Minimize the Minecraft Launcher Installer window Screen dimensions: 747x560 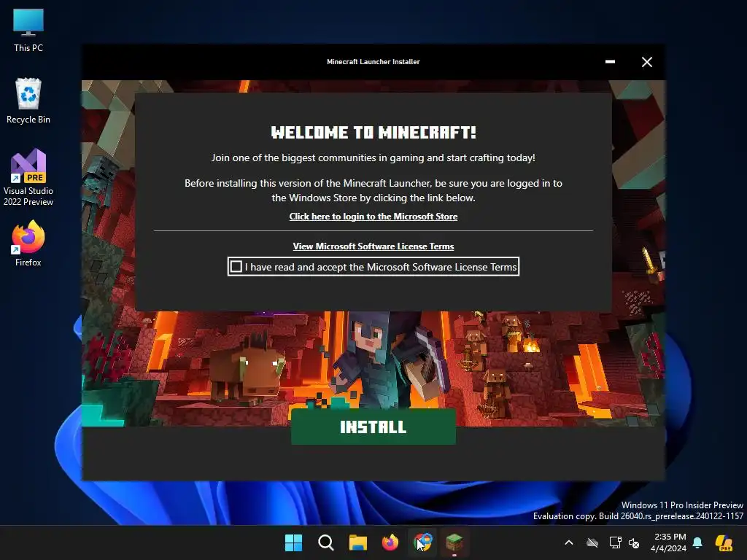tap(610, 62)
